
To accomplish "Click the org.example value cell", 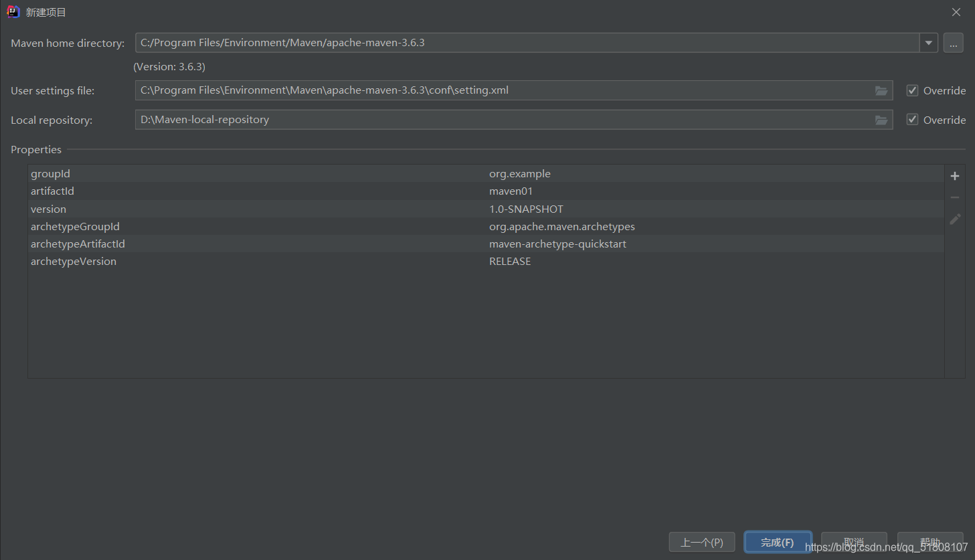I will 520,173.
